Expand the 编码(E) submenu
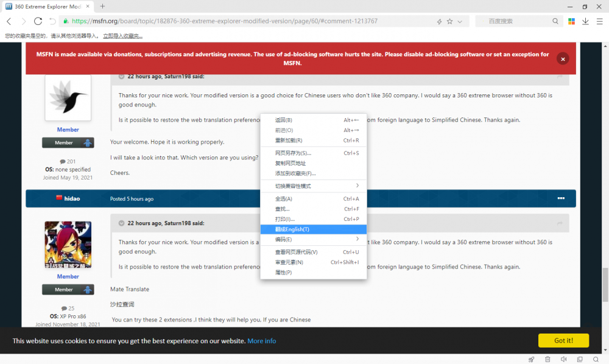 tap(357, 239)
